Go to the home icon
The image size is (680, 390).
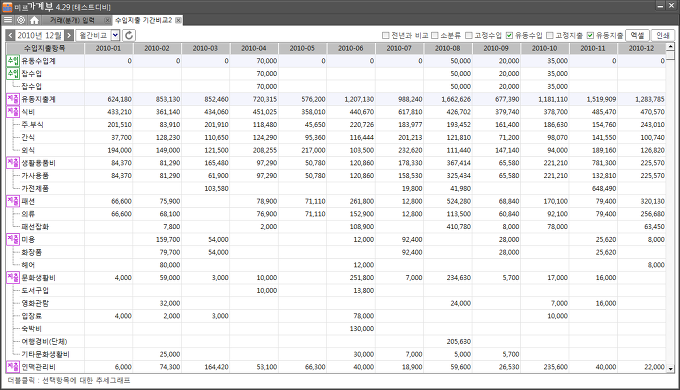[x=34, y=20]
